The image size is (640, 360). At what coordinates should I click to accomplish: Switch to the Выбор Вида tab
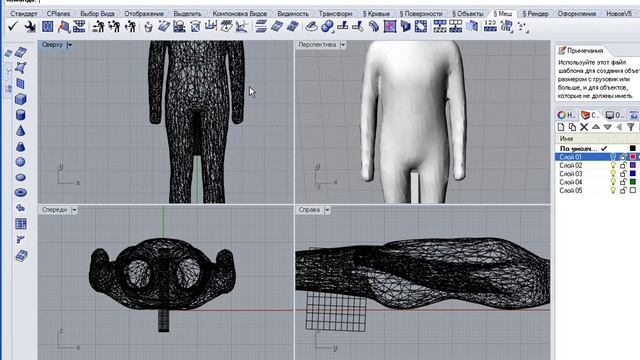[97, 13]
